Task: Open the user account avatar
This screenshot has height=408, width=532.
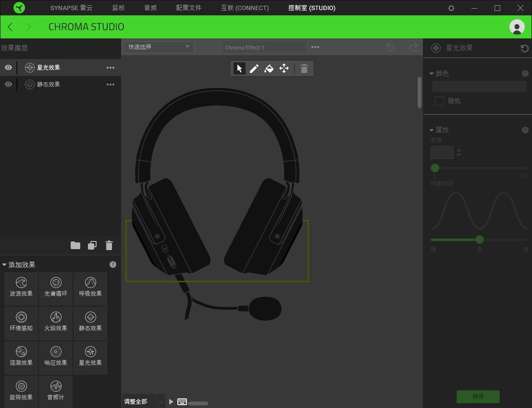Action: coord(517,27)
